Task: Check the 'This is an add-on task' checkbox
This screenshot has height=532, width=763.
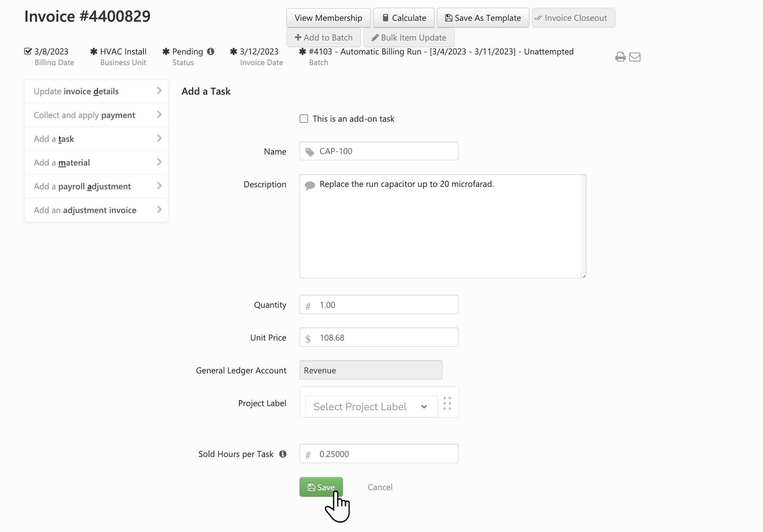Action: click(304, 118)
